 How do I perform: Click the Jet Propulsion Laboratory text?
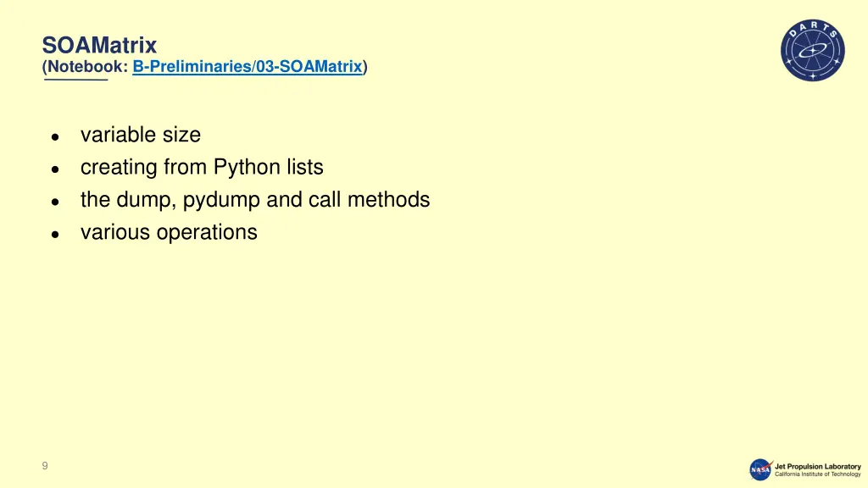click(x=818, y=467)
